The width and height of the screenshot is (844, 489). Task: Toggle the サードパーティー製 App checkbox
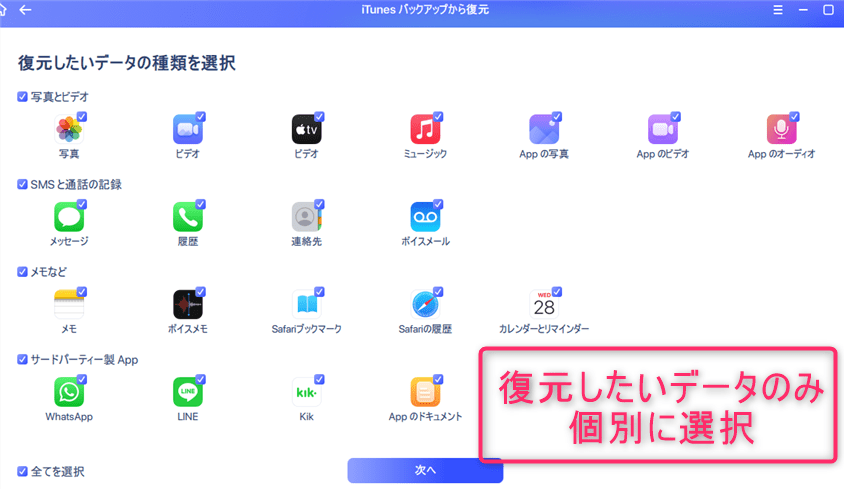(x=22, y=359)
